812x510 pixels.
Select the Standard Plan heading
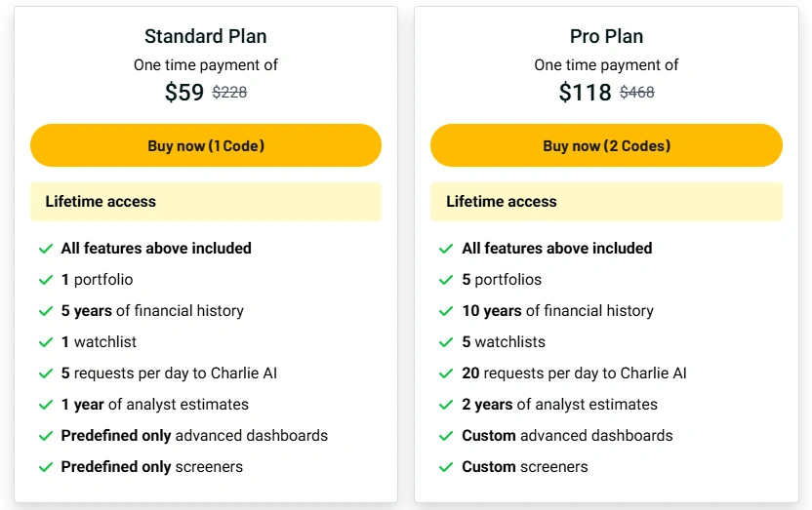coord(206,36)
